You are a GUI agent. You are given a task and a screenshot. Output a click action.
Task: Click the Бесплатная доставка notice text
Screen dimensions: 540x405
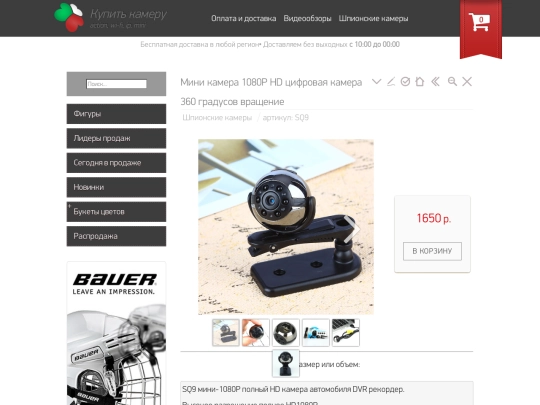[270, 44]
